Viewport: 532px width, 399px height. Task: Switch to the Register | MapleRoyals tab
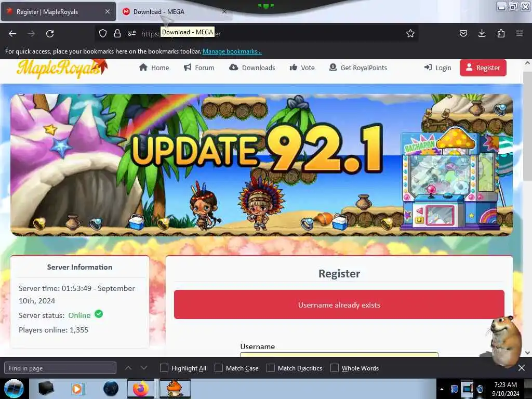(x=58, y=11)
